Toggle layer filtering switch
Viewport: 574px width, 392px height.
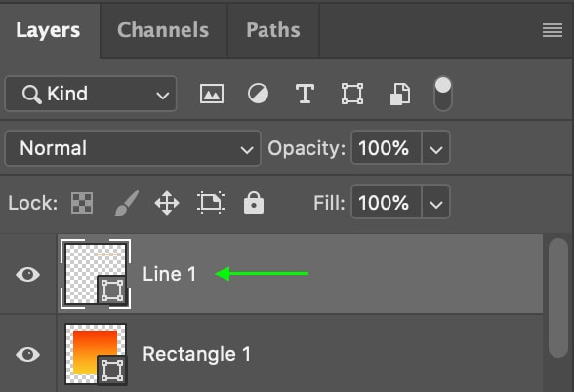point(443,94)
